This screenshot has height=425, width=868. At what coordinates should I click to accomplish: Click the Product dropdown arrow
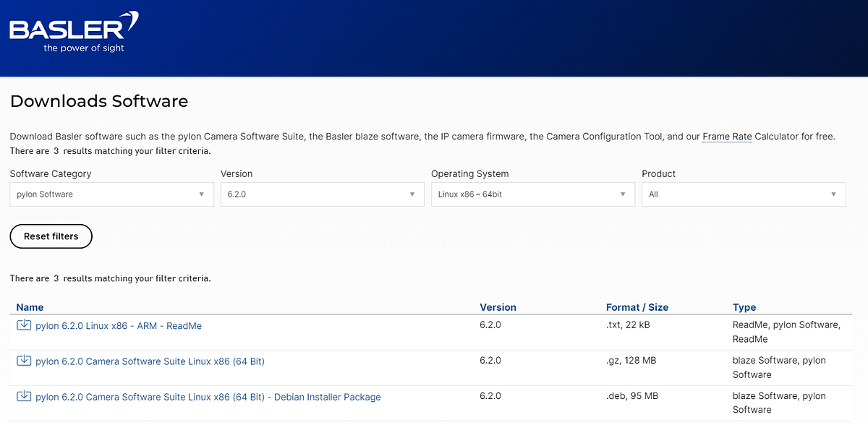(x=833, y=194)
